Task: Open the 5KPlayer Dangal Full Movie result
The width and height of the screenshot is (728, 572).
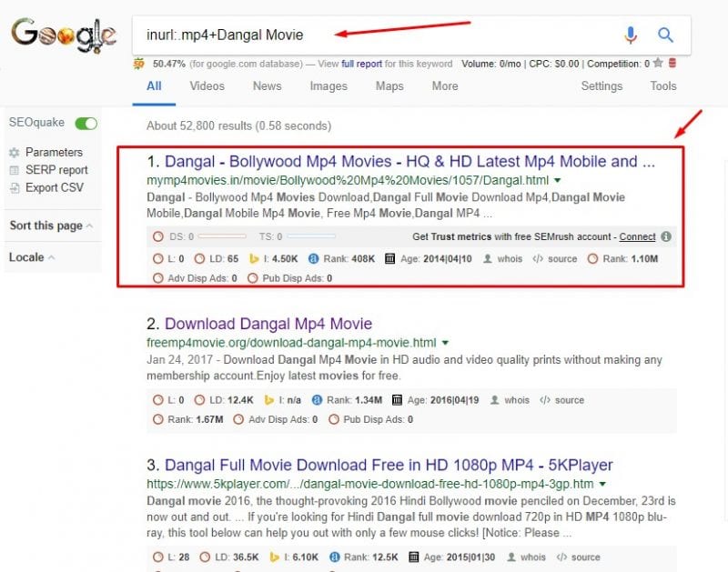Action: point(389,465)
